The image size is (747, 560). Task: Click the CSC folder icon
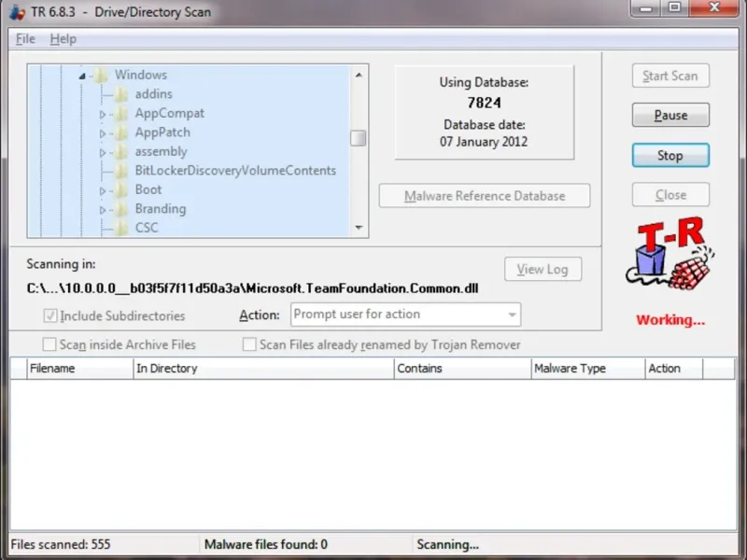121,228
